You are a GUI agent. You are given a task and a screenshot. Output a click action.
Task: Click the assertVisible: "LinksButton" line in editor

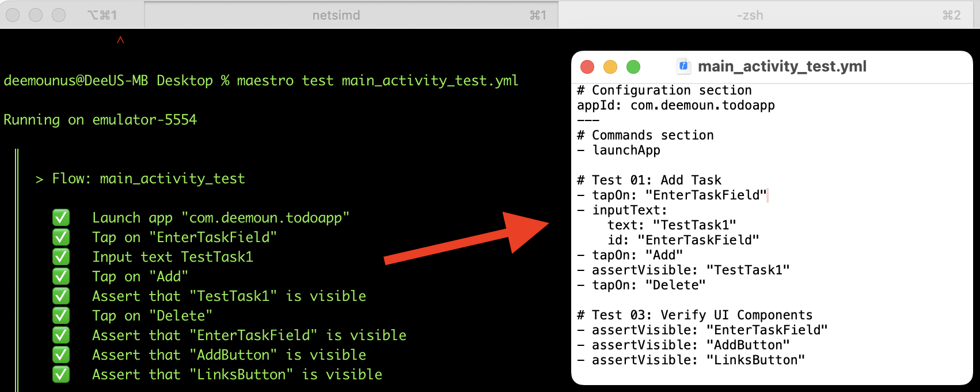click(x=691, y=360)
